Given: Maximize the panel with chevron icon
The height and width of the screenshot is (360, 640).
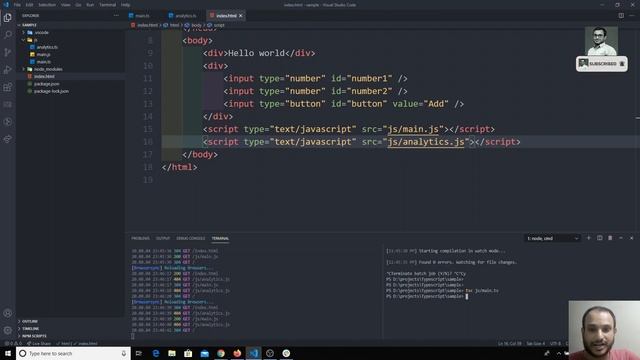Looking at the screenshot, I should pos(621,238).
